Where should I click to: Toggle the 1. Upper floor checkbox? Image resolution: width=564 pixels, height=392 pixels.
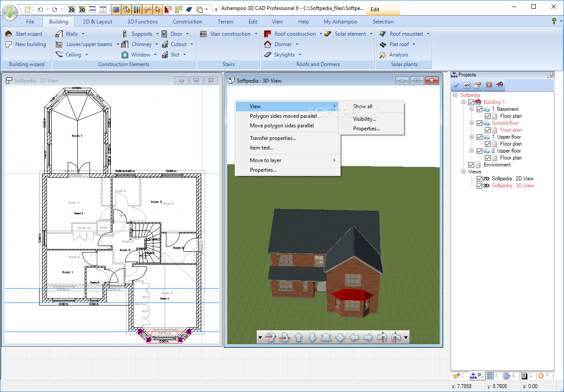tap(479, 137)
